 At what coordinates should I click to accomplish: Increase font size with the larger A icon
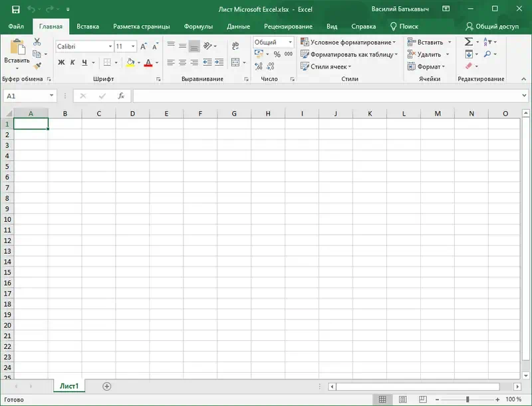144,47
